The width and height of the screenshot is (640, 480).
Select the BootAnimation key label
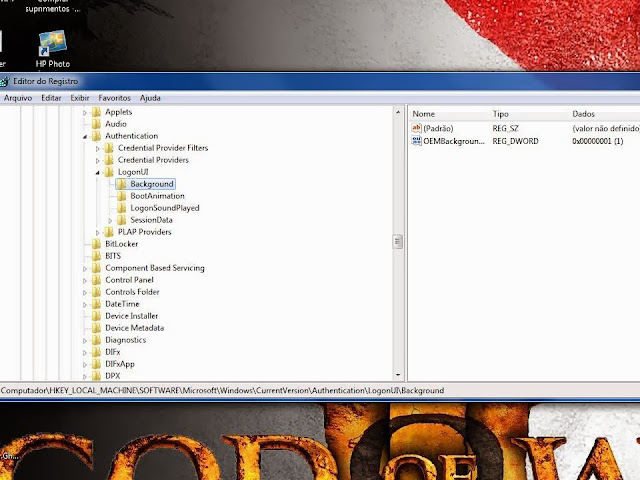[157, 196]
